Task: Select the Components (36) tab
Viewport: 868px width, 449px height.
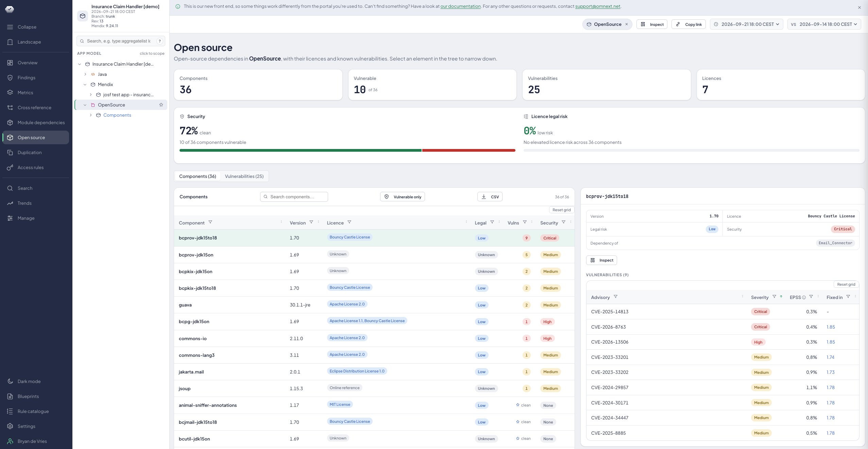Action: [x=198, y=176]
